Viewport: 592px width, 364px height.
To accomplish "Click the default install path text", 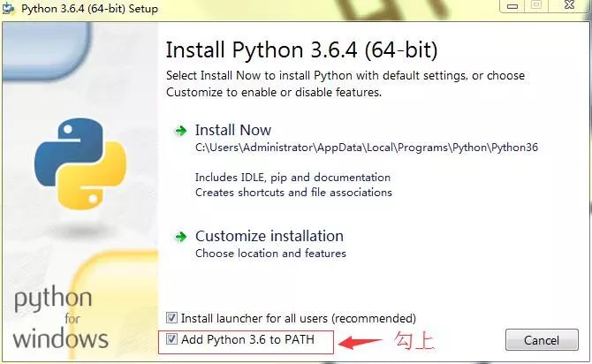I will coord(366,148).
